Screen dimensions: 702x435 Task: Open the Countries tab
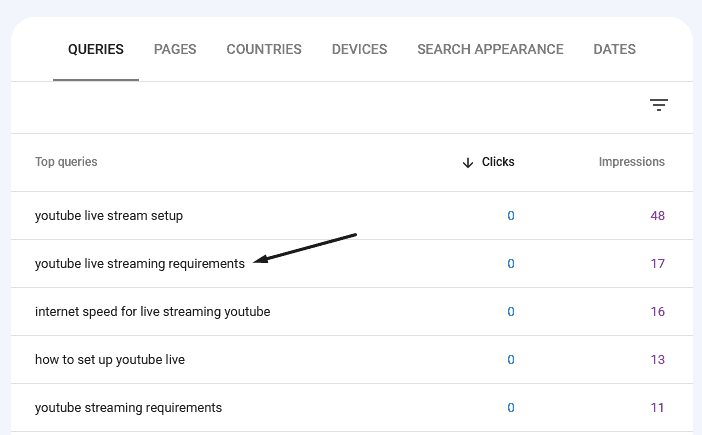coord(264,49)
